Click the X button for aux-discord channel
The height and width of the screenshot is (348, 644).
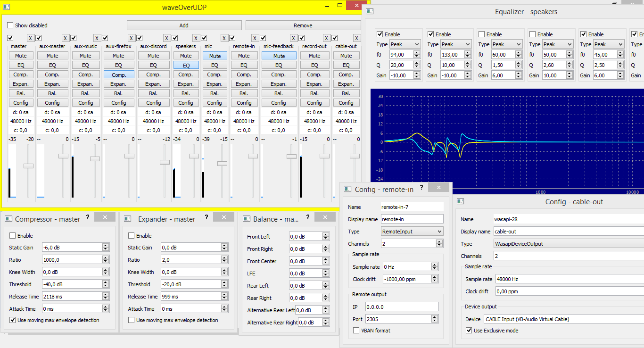click(166, 38)
